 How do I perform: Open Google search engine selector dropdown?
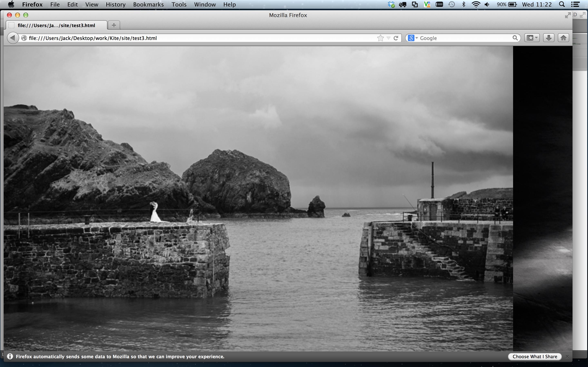[413, 38]
